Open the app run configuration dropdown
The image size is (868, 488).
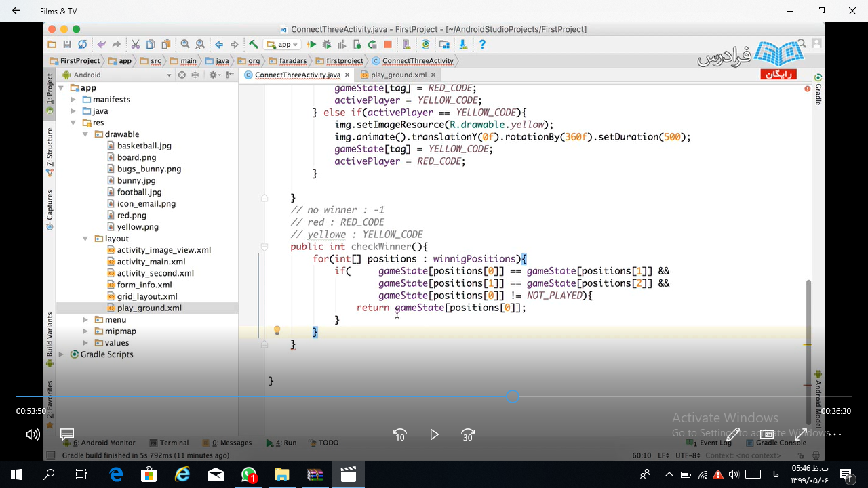pyautogui.click(x=284, y=45)
